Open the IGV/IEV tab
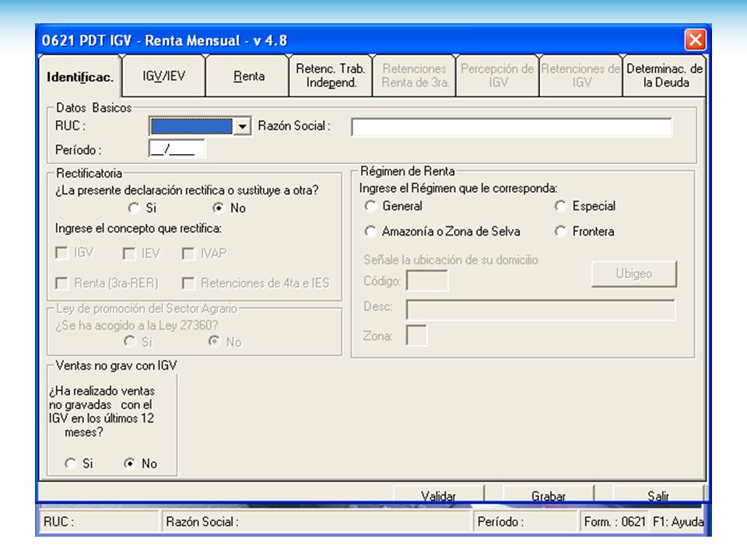Image resolution: width=747 pixels, height=560 pixels. 164,76
